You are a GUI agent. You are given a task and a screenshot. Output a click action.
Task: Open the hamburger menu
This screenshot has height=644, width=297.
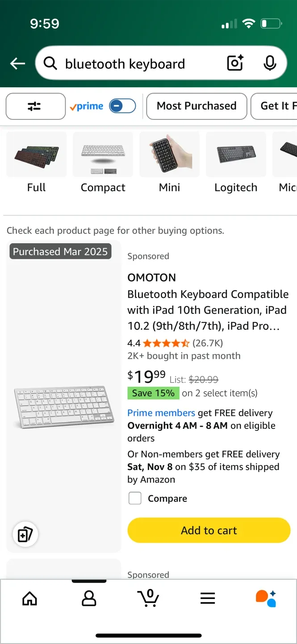208,598
